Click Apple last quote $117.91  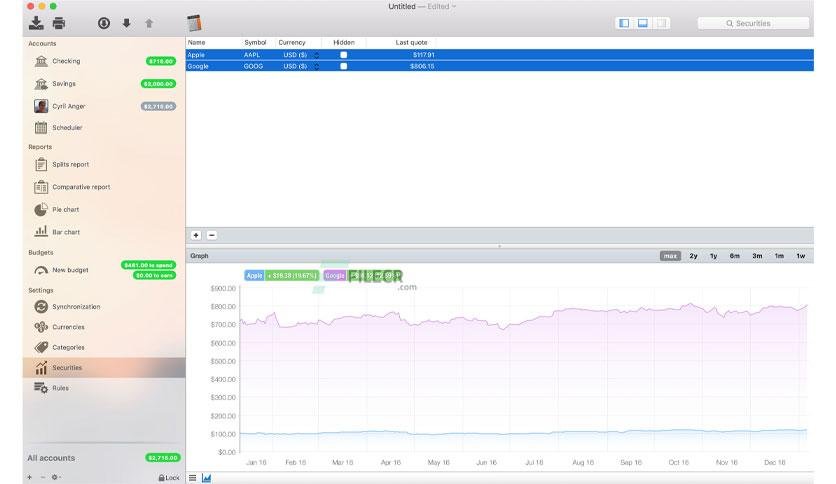[423, 55]
